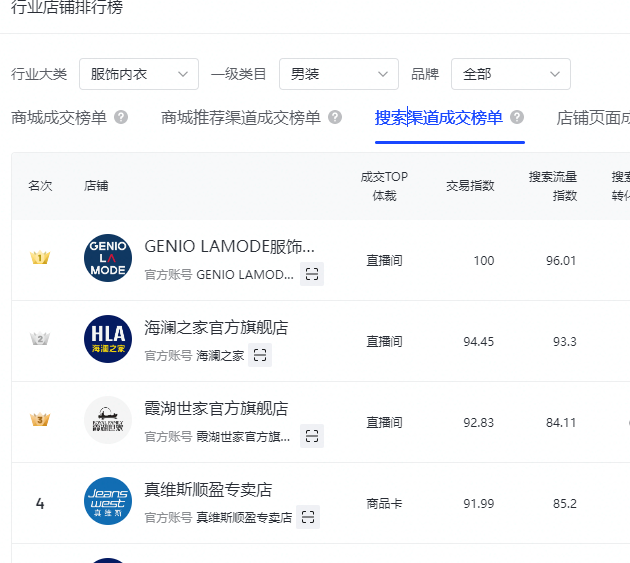Open the 一级类目 男装 dropdown
The height and width of the screenshot is (563, 630).
pyautogui.click(x=339, y=74)
